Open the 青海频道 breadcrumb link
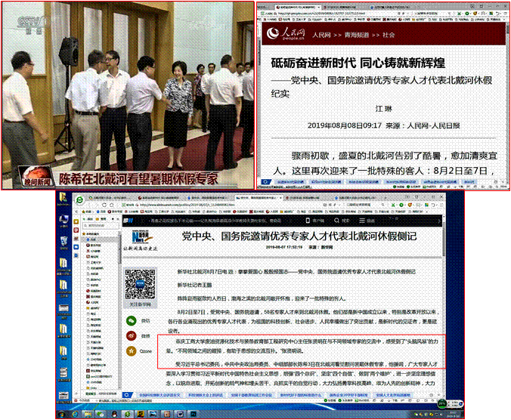 click(355, 35)
